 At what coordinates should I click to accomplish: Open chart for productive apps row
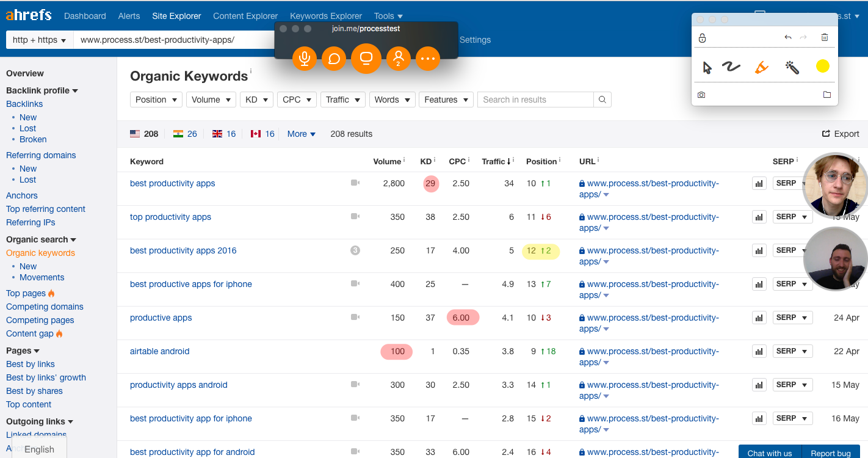coord(759,318)
